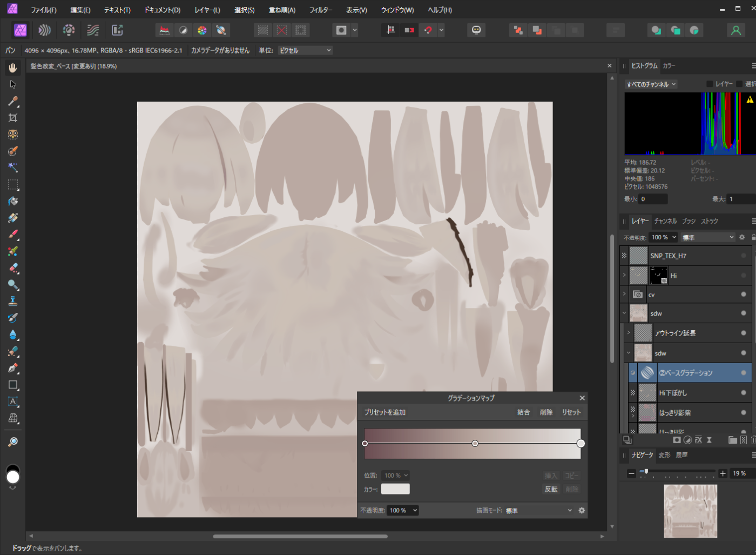Image resolution: width=756 pixels, height=555 pixels.
Task: Switch to the チャンネル tab
Action: (665, 221)
